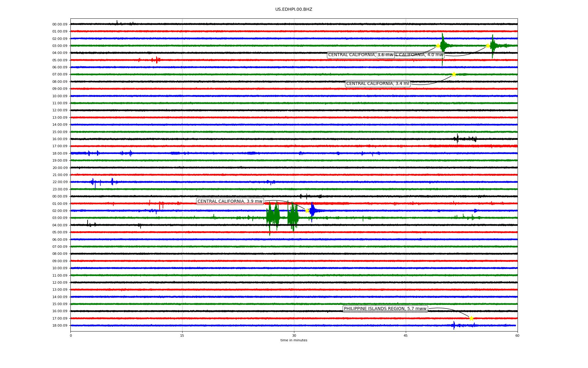The image size is (588, 368).
Task: Click the 45 tick label on x-axis
Action: pyautogui.click(x=406, y=335)
